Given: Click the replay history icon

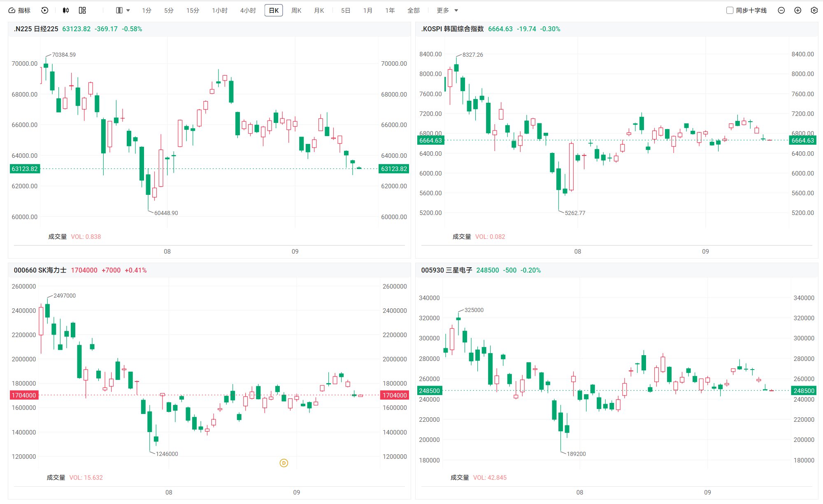Looking at the screenshot, I should pos(45,10).
